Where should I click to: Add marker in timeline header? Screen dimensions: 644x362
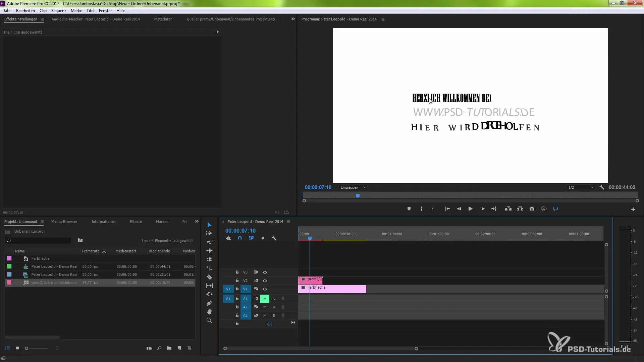pyautogui.click(x=263, y=238)
